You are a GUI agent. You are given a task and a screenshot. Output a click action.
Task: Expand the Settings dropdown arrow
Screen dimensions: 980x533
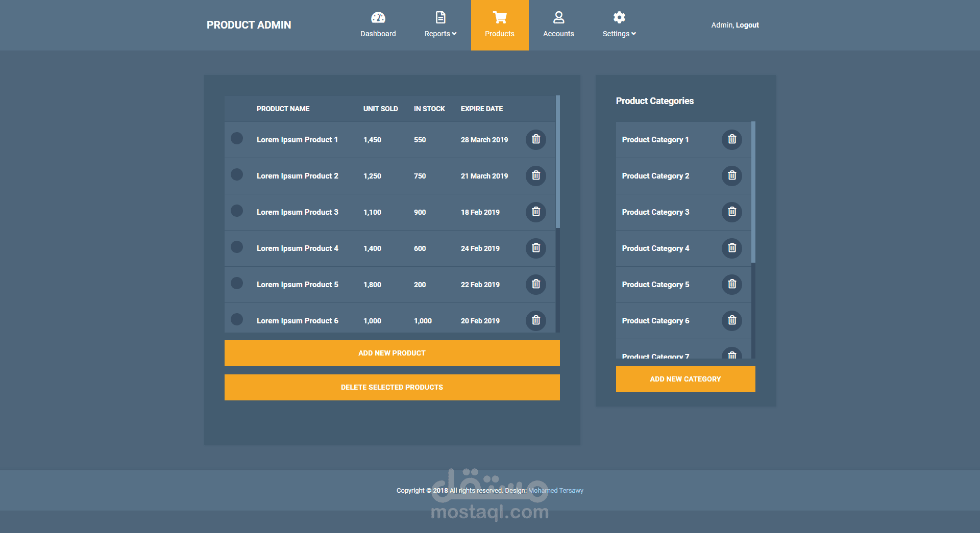633,34
